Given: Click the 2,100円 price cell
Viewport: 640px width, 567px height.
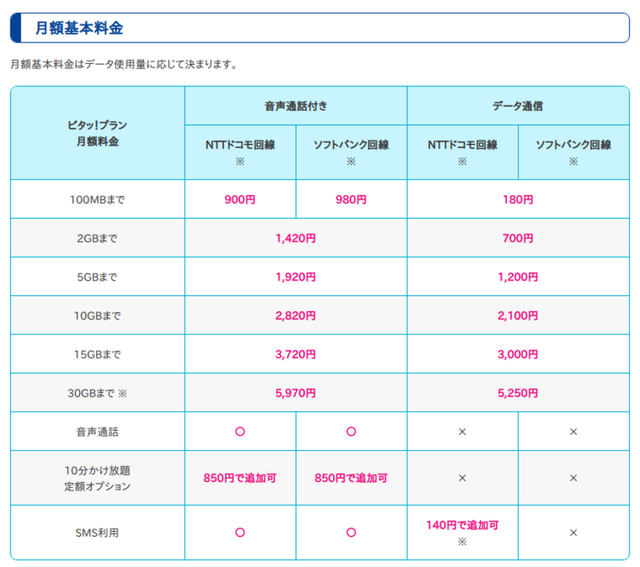Looking at the screenshot, I should coord(518,316).
